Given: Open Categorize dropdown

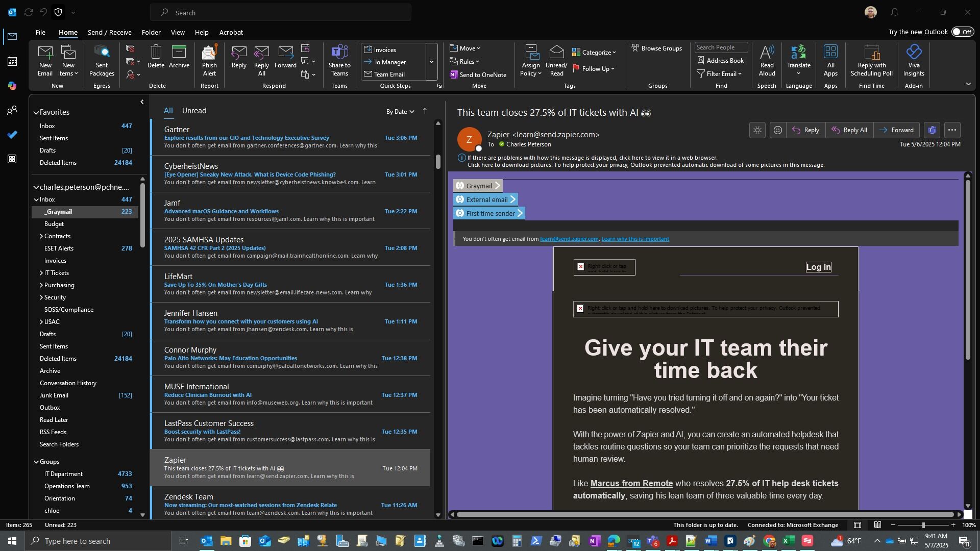Looking at the screenshot, I should (x=594, y=52).
